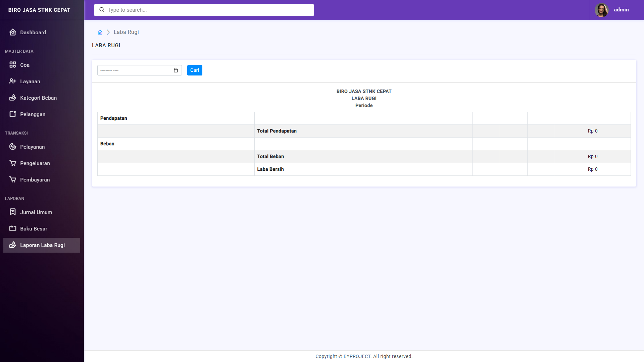Click the Coa grid icon
The width and height of the screenshot is (644, 362).
13,65
